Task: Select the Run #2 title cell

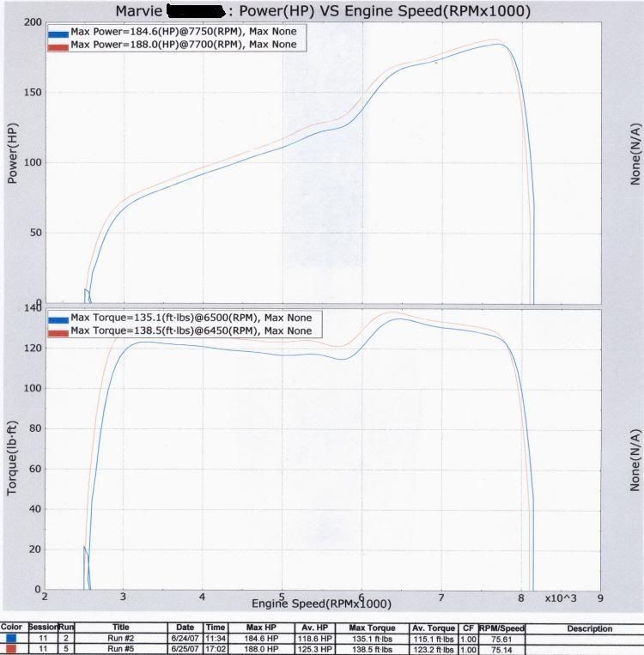Action: pos(119,640)
